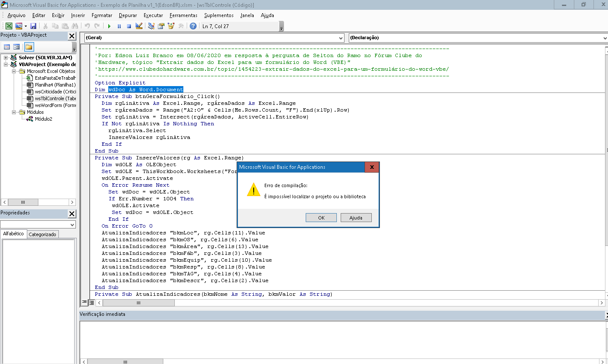This screenshot has height=364, width=608.
Task: Select wsTblControle sheet in the tree
Action: (x=55, y=98)
